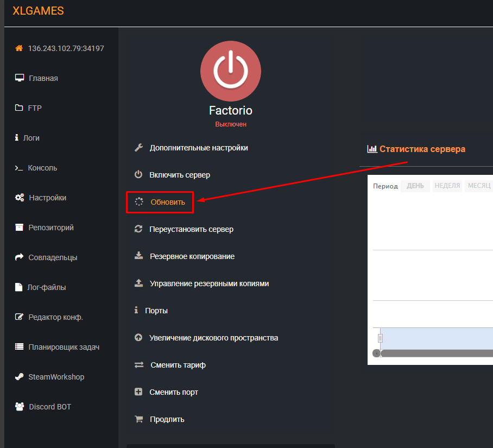Select the ДЕНЬ period option
Viewport: 493px width, 448px height.
click(415, 186)
